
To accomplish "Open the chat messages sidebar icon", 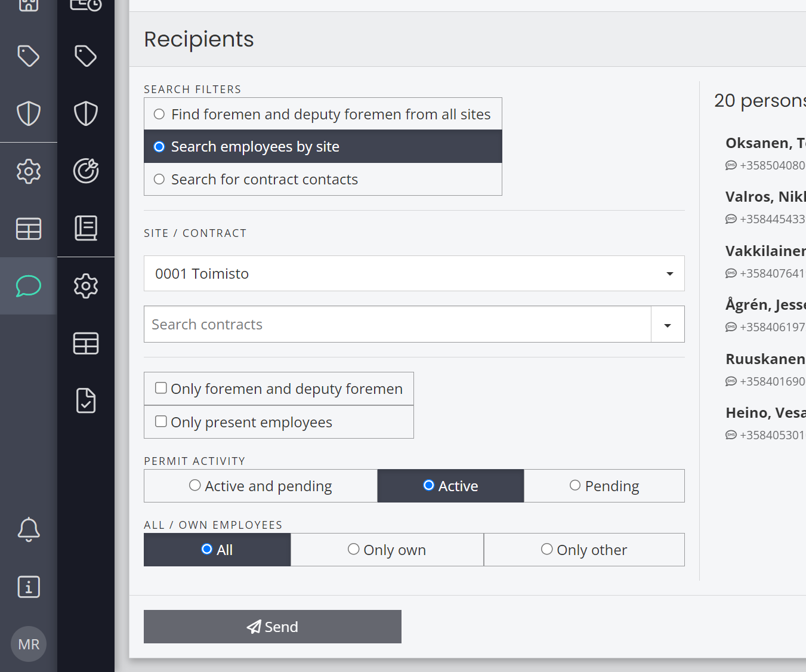I will 28,286.
